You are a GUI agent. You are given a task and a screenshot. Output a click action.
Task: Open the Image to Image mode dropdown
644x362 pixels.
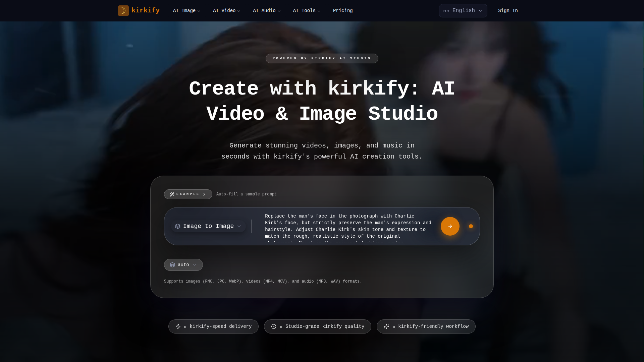[208, 226]
